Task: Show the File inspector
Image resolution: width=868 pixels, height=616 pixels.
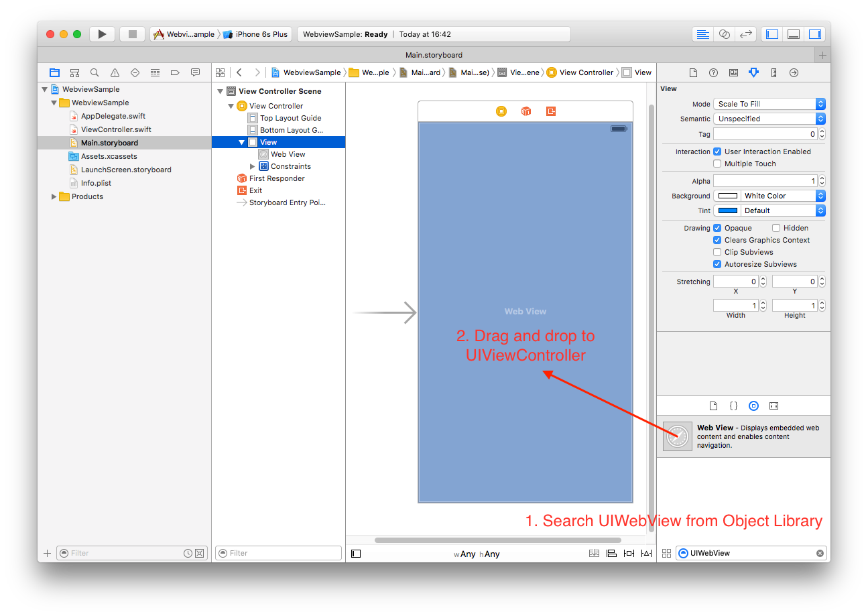Action: (x=694, y=72)
